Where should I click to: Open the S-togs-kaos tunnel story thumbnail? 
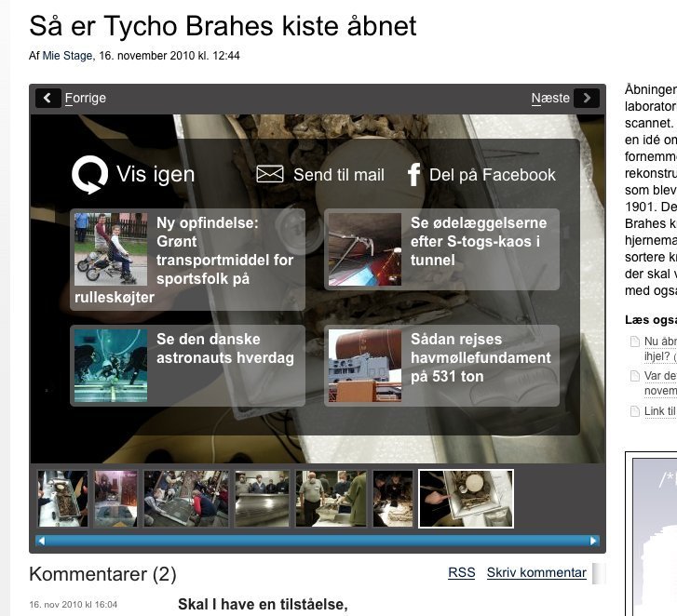[364, 248]
